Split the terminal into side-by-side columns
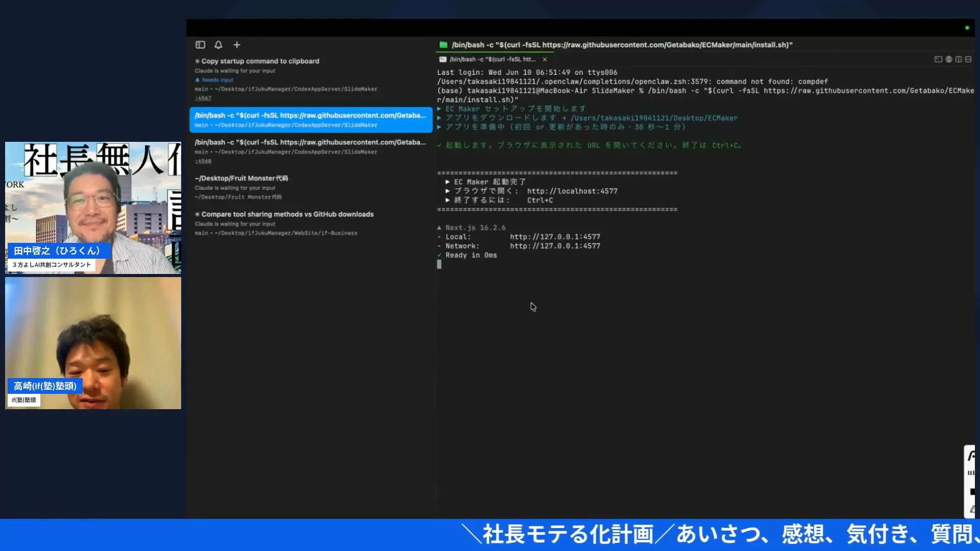The height and width of the screenshot is (551, 980). tap(959, 59)
